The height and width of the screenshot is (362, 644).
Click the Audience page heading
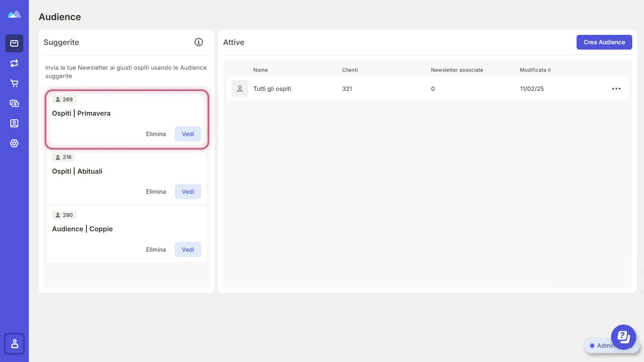pos(60,17)
